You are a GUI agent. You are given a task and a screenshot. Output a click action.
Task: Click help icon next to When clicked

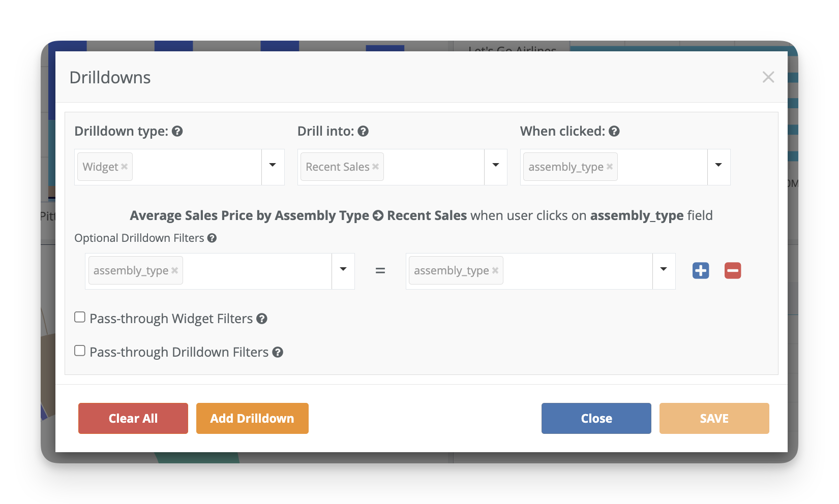tap(614, 132)
